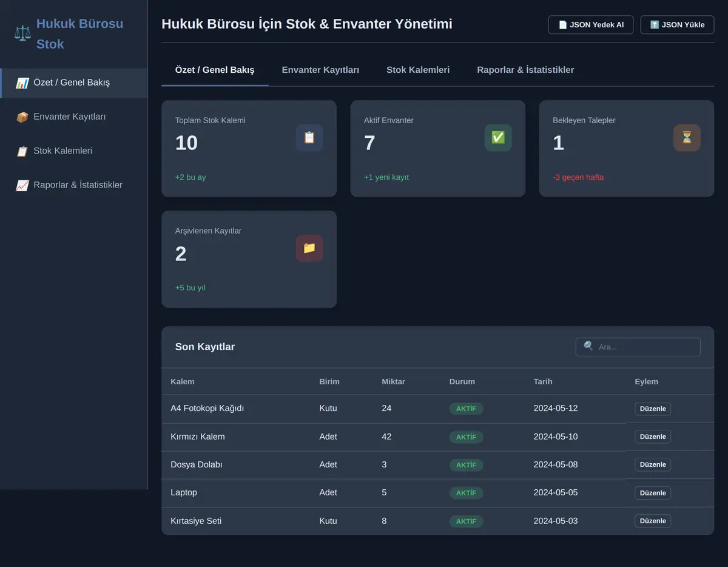
Task: Click Düzenle for Kırtasiye Seti
Action: [653, 521]
